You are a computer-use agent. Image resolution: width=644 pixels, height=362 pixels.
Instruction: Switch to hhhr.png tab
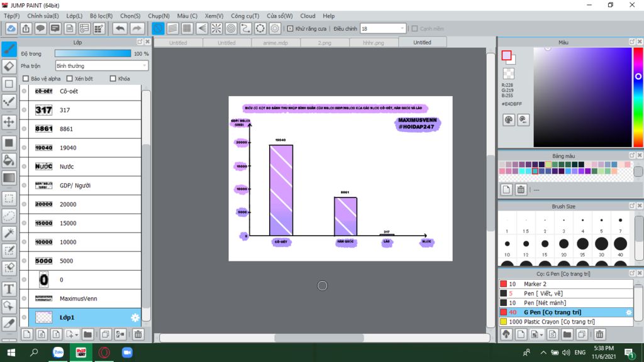coord(374,43)
